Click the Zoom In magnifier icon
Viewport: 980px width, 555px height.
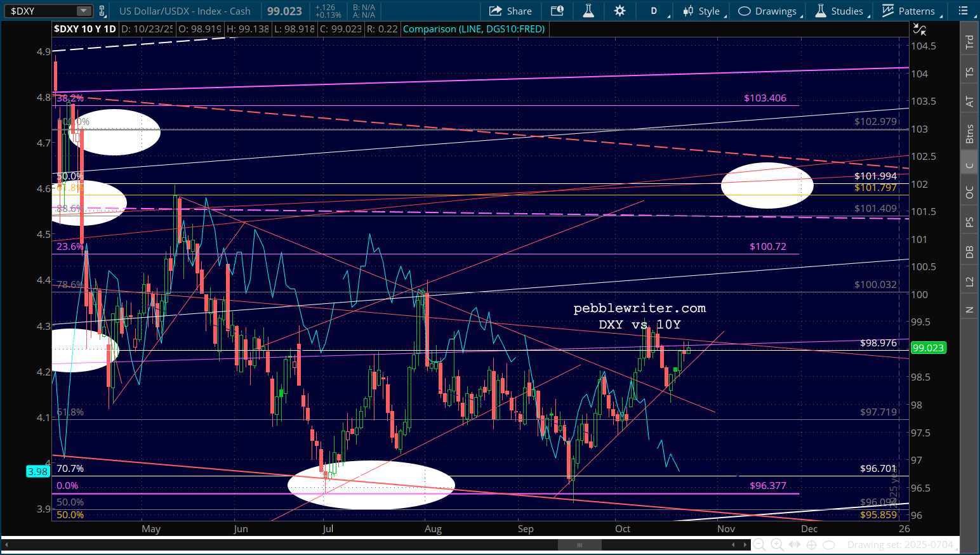click(776, 545)
